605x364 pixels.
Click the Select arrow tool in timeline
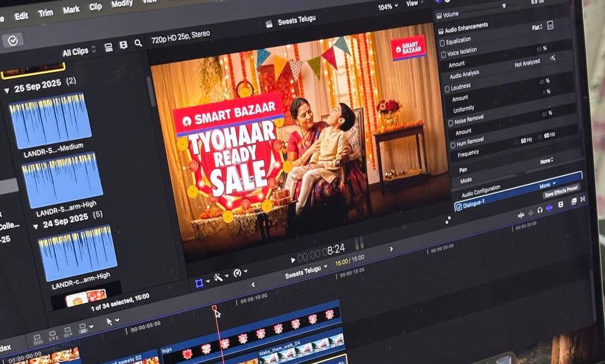(x=109, y=321)
